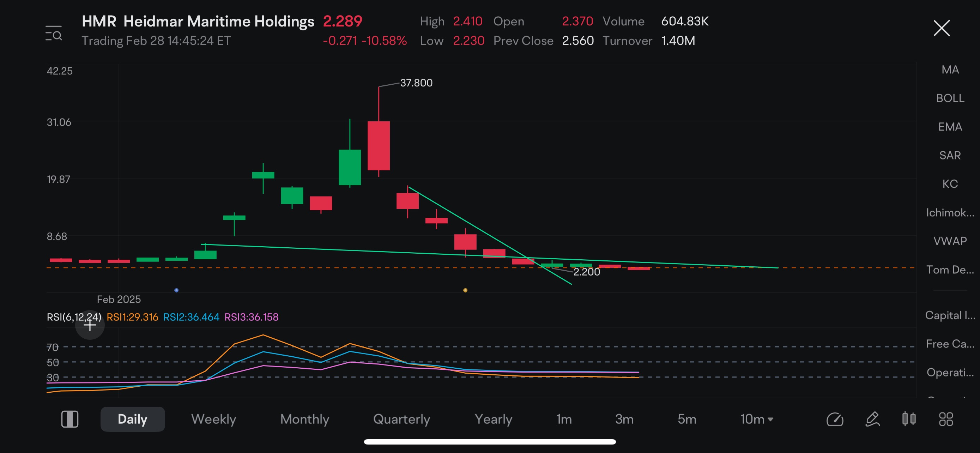980x453 pixels.
Task: Tap the HMR Heidmar Maritime Holdings title
Action: click(x=198, y=21)
